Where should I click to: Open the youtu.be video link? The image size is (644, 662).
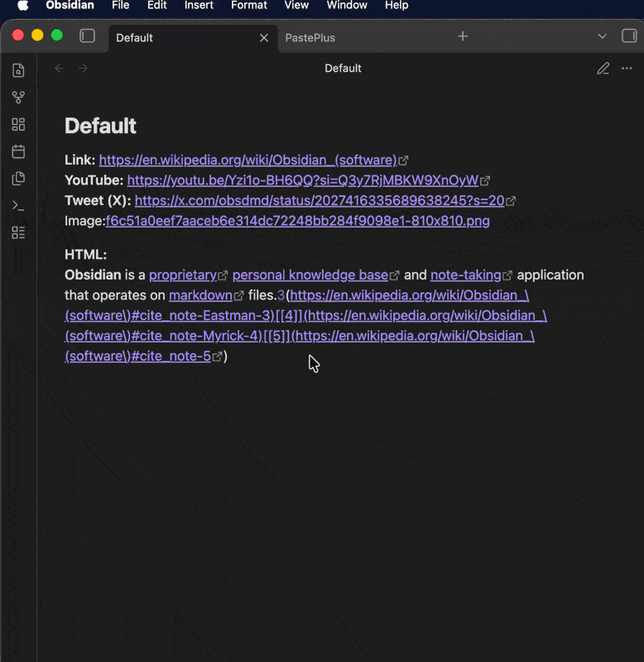click(302, 180)
